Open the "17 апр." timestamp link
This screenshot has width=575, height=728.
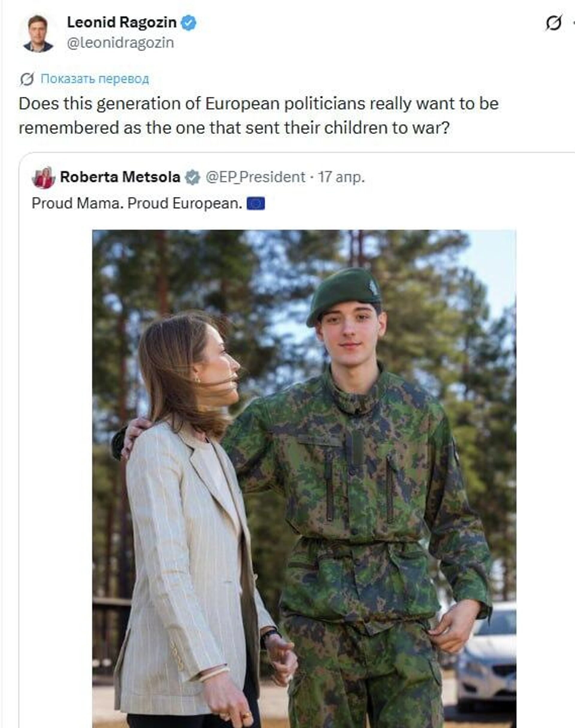[341, 177]
